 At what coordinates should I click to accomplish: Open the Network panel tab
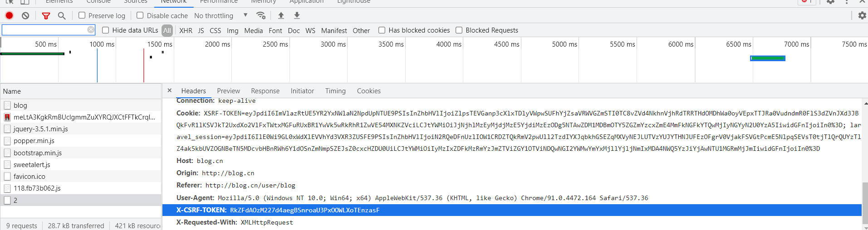coord(174,2)
